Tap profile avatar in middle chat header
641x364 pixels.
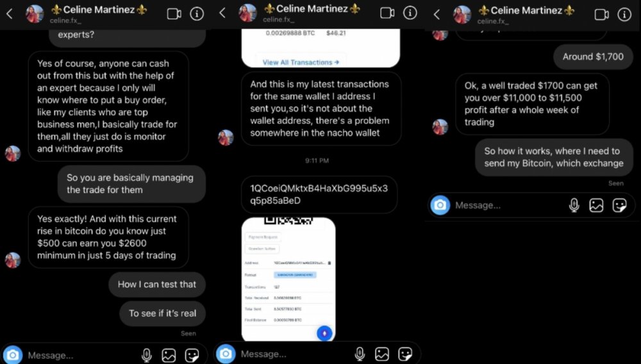pyautogui.click(x=247, y=13)
